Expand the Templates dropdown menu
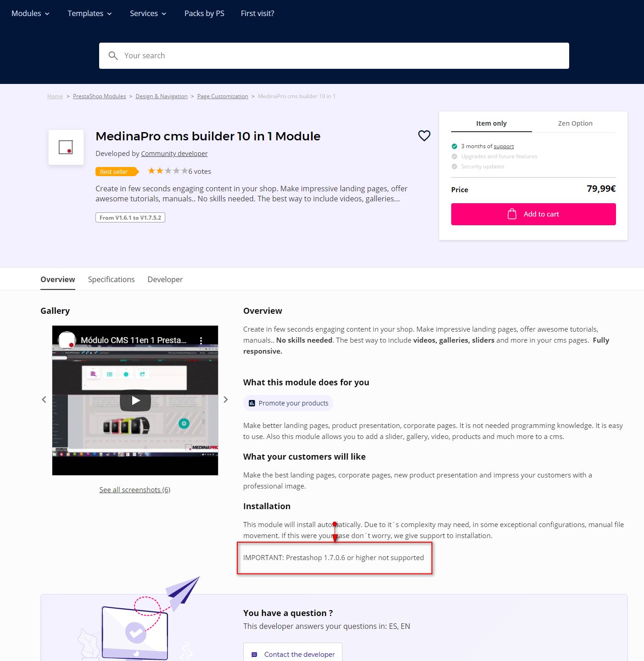Image resolution: width=644 pixels, height=661 pixels. 90,13
